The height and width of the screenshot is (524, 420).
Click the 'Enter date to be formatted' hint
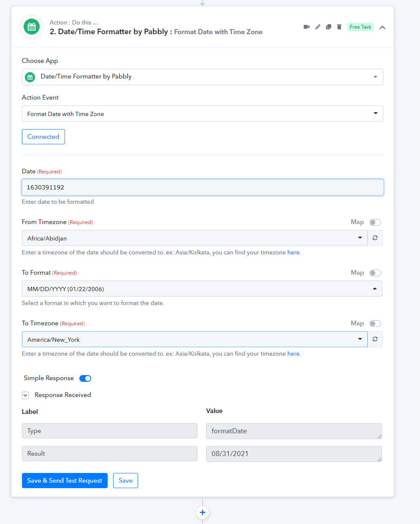coord(58,202)
